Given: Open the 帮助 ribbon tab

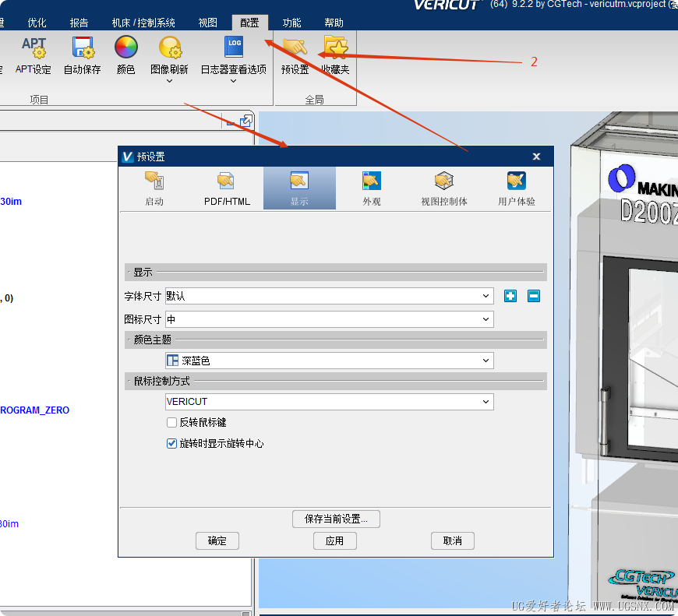Looking at the screenshot, I should (334, 23).
